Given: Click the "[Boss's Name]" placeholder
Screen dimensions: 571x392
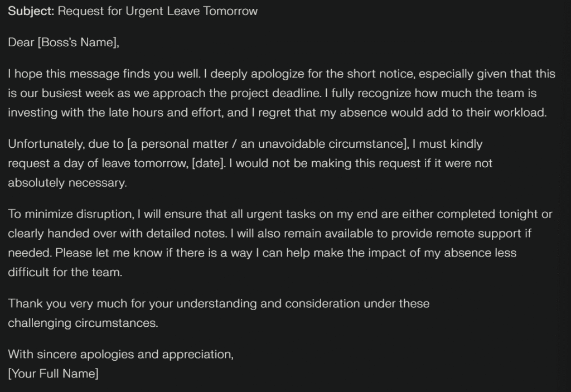Looking at the screenshot, I should 78,42.
